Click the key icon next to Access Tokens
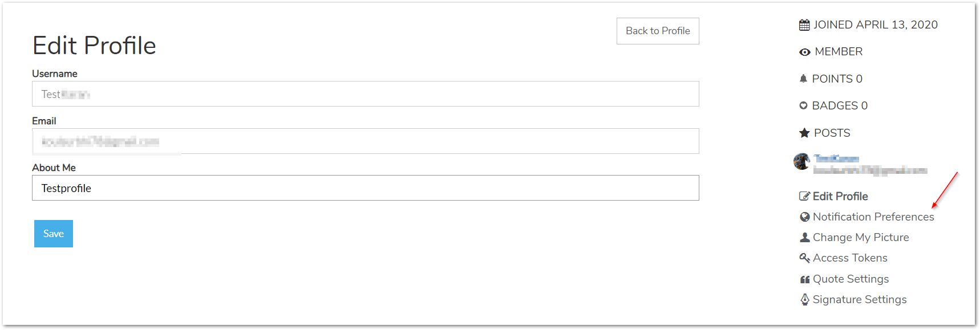The height and width of the screenshot is (330, 980). click(x=805, y=258)
